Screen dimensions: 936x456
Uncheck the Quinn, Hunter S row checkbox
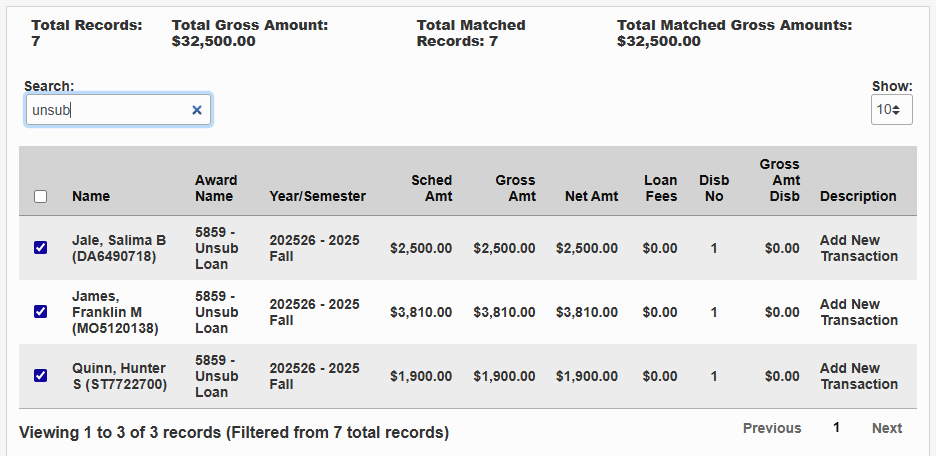pyautogui.click(x=41, y=376)
